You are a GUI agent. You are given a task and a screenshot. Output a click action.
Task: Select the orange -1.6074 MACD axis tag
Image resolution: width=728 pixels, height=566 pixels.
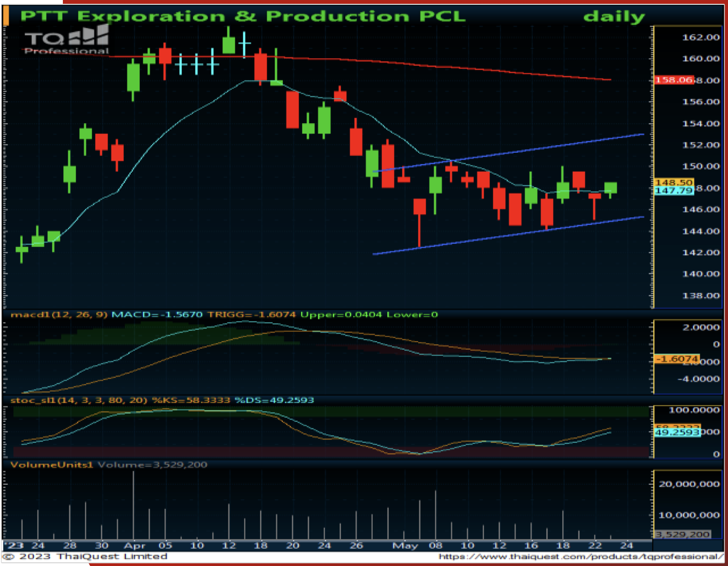tap(677, 359)
